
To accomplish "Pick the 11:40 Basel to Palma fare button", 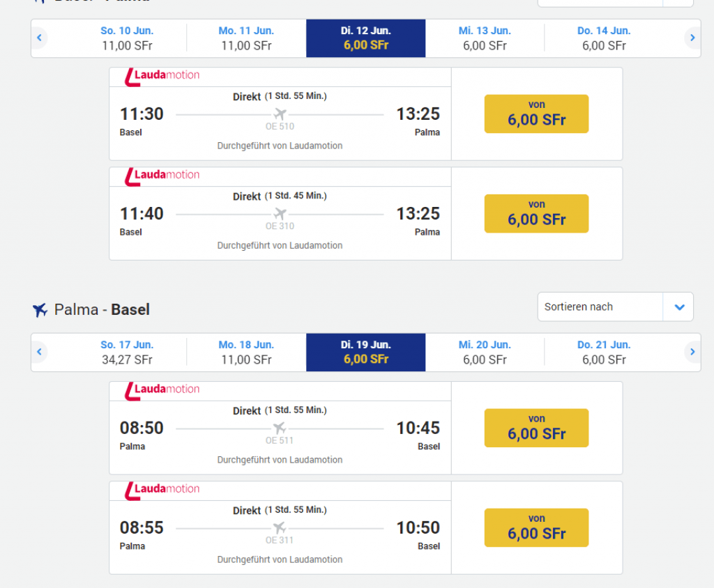I will point(536,213).
